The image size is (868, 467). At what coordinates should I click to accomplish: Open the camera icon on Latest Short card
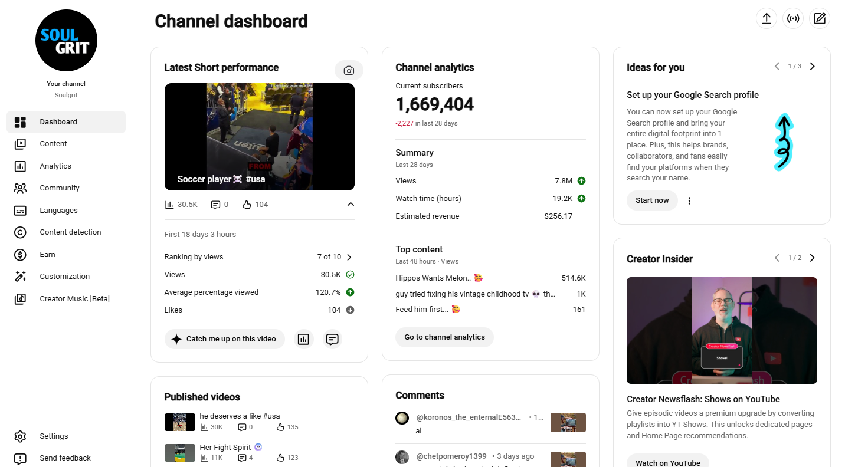pyautogui.click(x=349, y=70)
